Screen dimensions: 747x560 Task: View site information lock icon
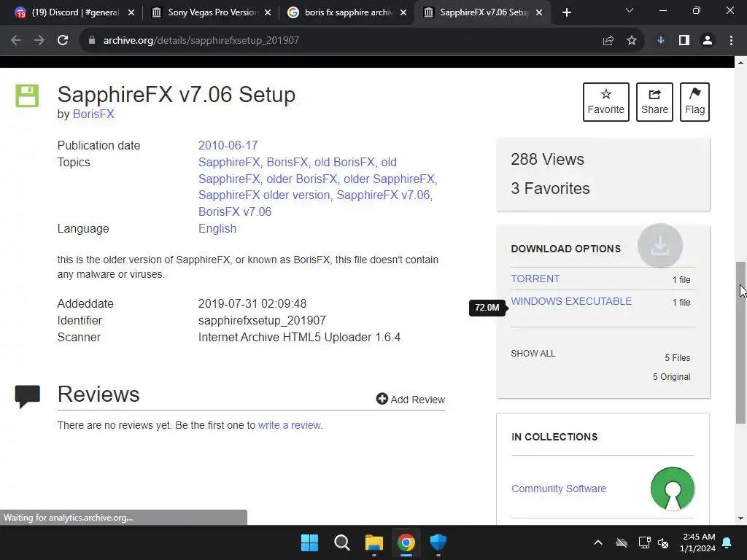(x=92, y=41)
